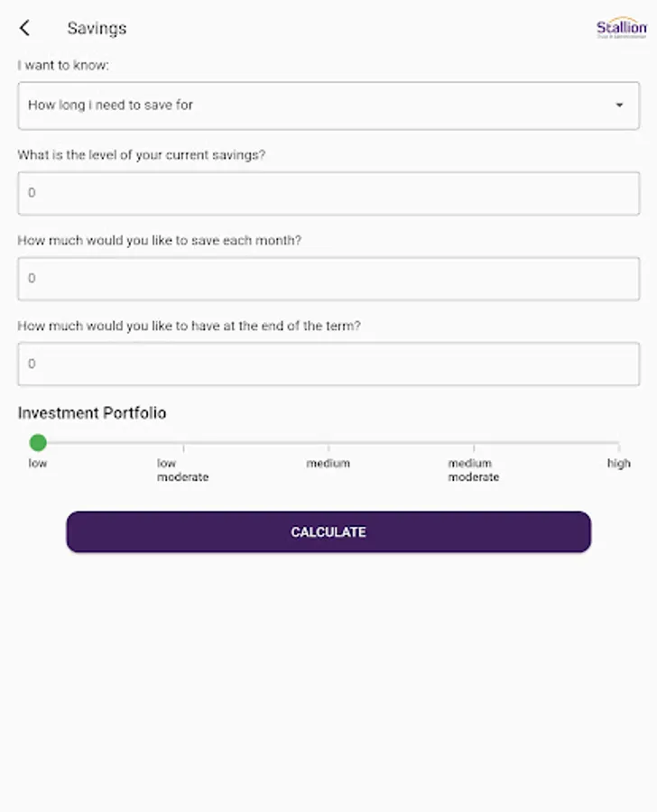Click the "save each month" question label

pos(160,241)
